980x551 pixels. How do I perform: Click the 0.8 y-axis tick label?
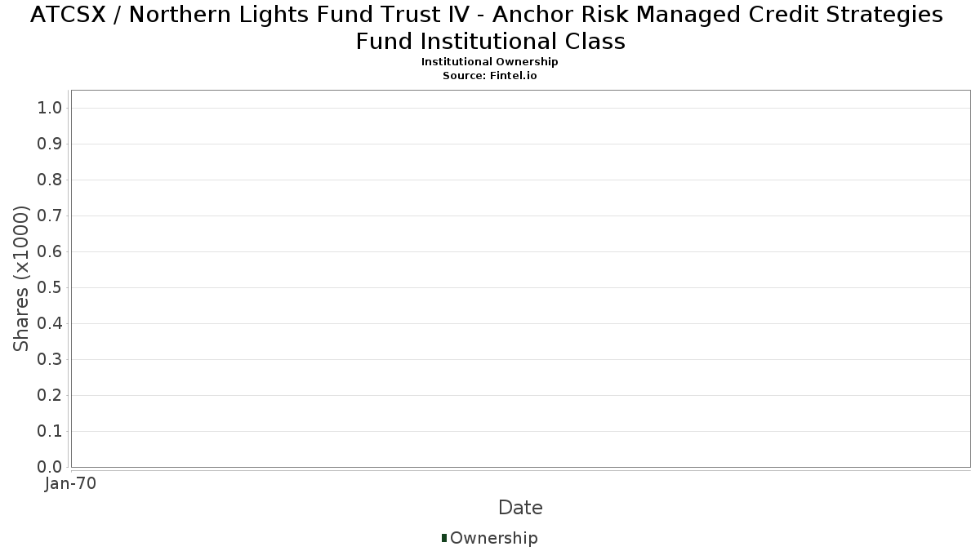pos(51,180)
